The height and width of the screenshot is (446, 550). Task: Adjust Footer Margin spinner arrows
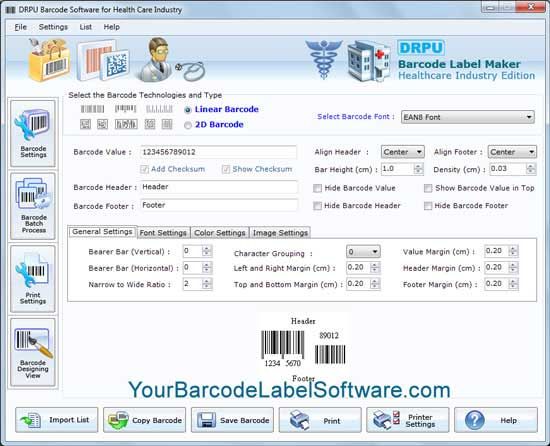coord(513,284)
